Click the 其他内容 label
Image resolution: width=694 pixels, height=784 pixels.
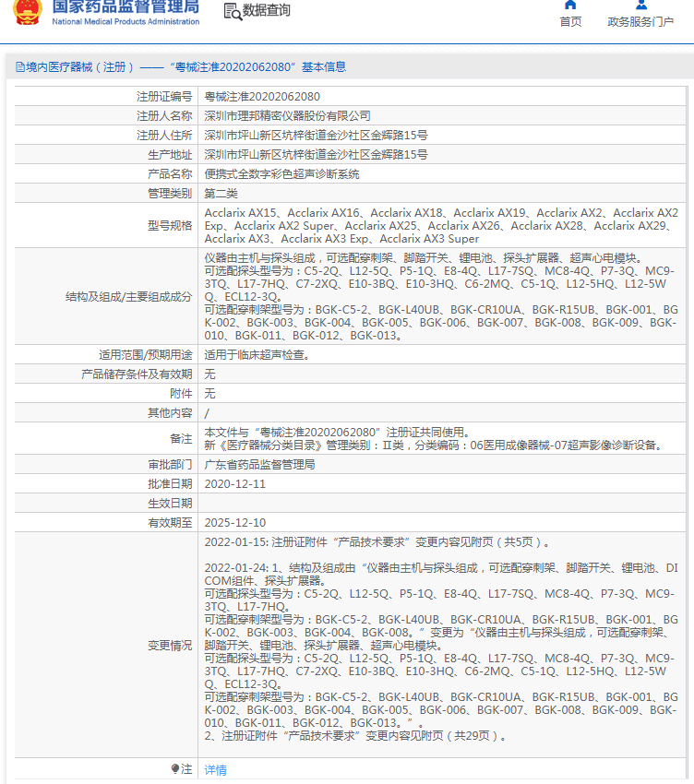click(x=170, y=413)
